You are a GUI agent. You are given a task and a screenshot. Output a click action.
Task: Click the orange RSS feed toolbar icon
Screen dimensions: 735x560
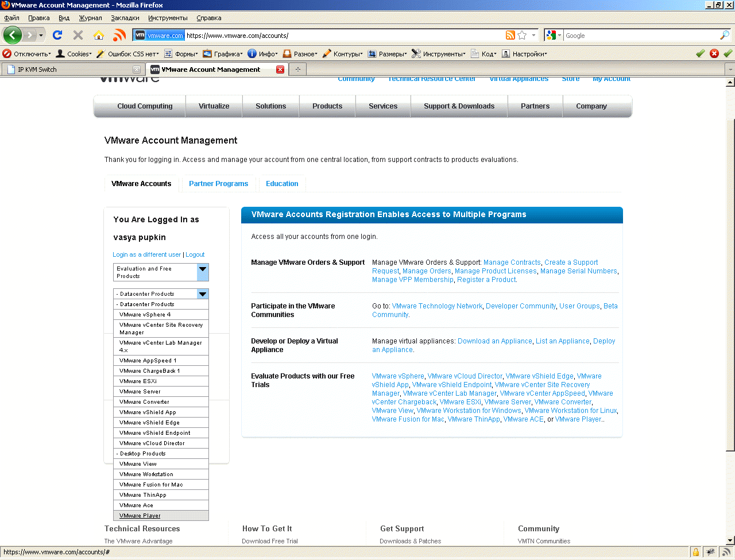(119, 35)
